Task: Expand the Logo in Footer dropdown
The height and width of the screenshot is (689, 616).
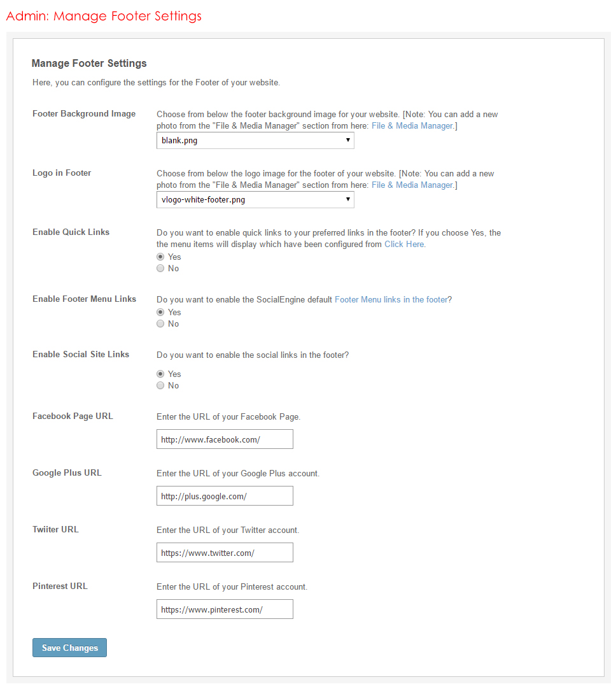Action: pos(255,200)
